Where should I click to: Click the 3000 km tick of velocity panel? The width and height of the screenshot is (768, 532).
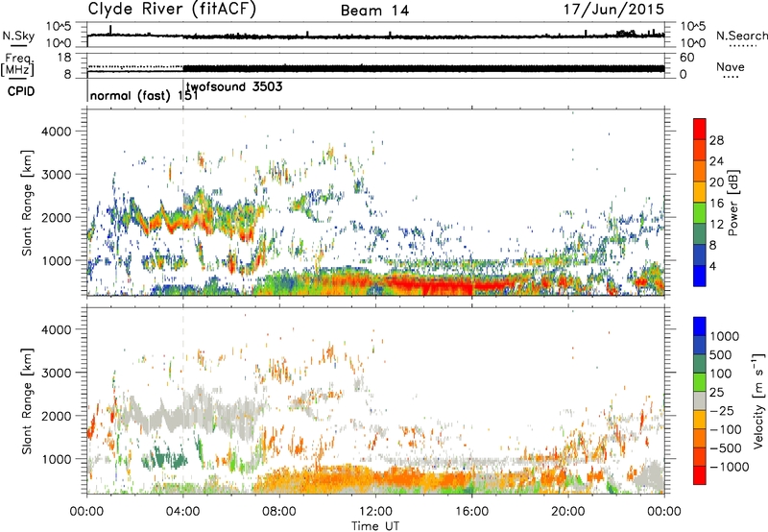pyautogui.click(x=57, y=373)
